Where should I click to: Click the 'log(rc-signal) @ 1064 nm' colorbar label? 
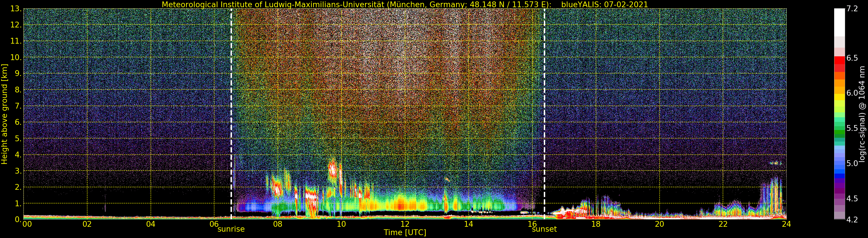click(x=862, y=114)
